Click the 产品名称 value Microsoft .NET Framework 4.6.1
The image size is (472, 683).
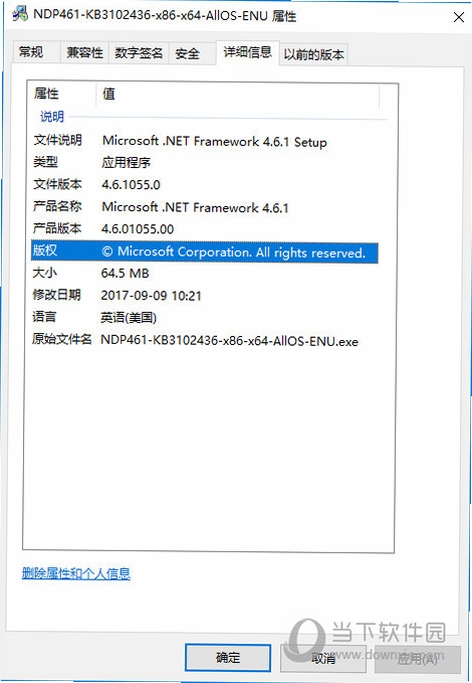(x=195, y=207)
